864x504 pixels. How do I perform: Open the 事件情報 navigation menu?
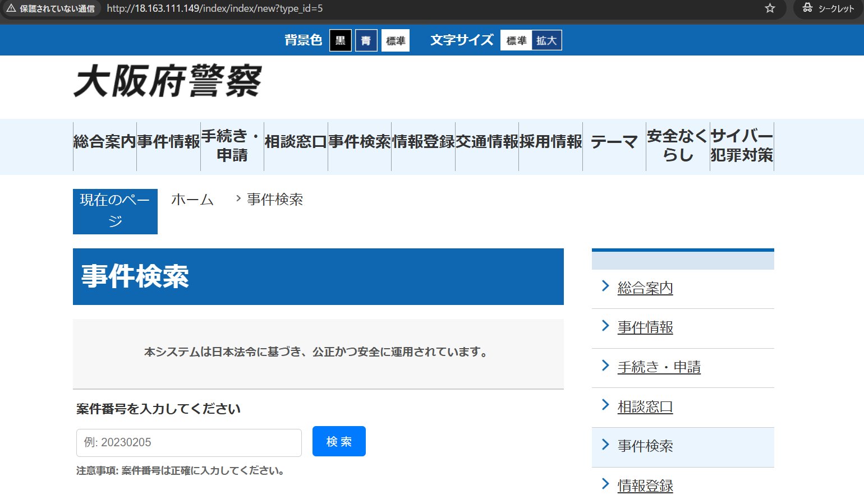(168, 142)
